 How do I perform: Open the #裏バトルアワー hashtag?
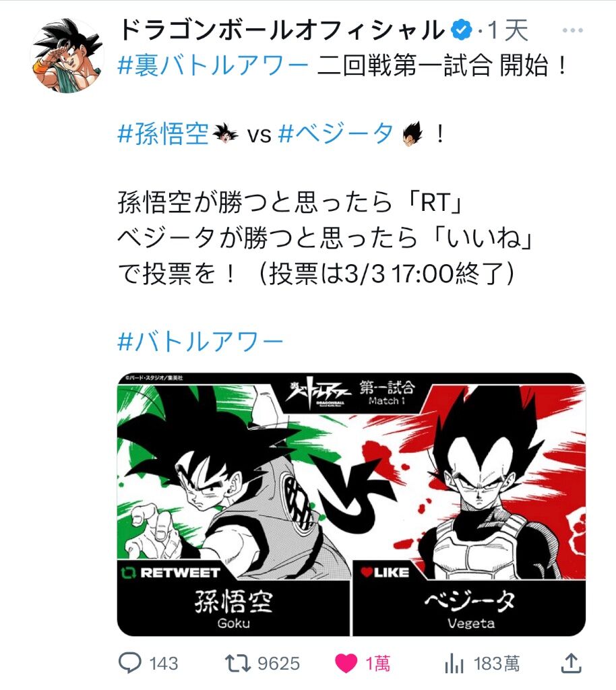[213, 65]
